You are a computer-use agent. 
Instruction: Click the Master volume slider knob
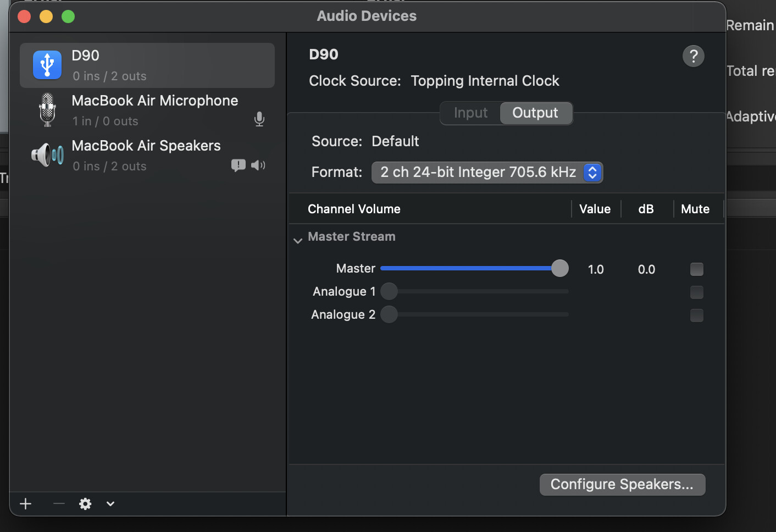(x=559, y=268)
